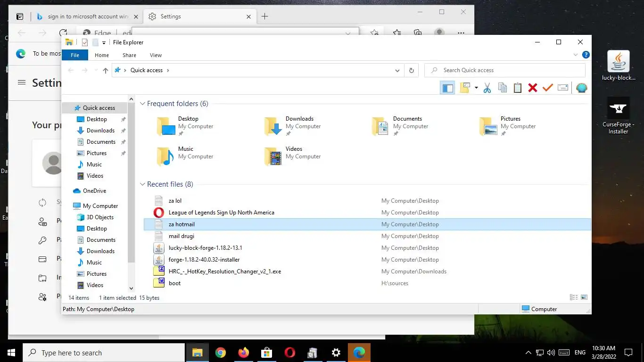Open the File ribbon tab

pos(74,55)
